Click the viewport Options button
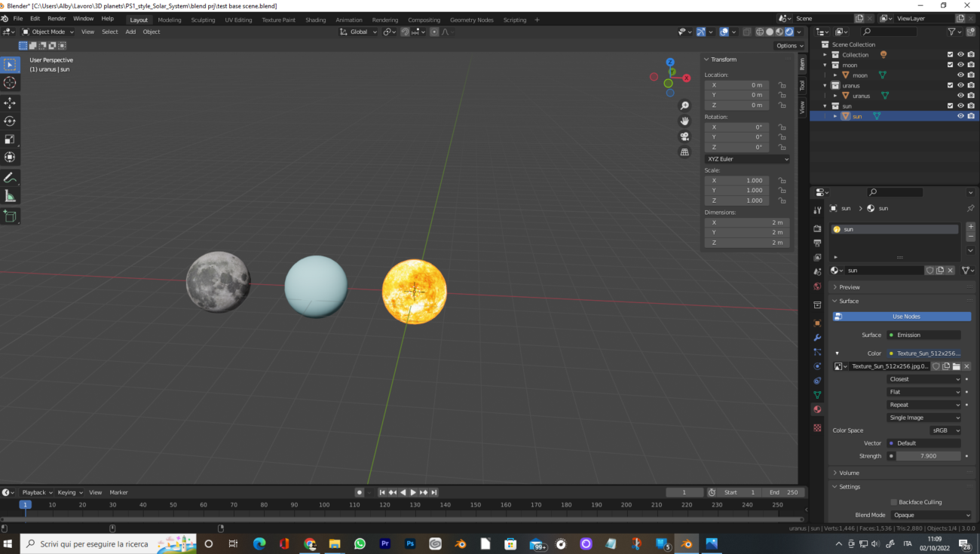This screenshot has width=980, height=554. (x=790, y=45)
